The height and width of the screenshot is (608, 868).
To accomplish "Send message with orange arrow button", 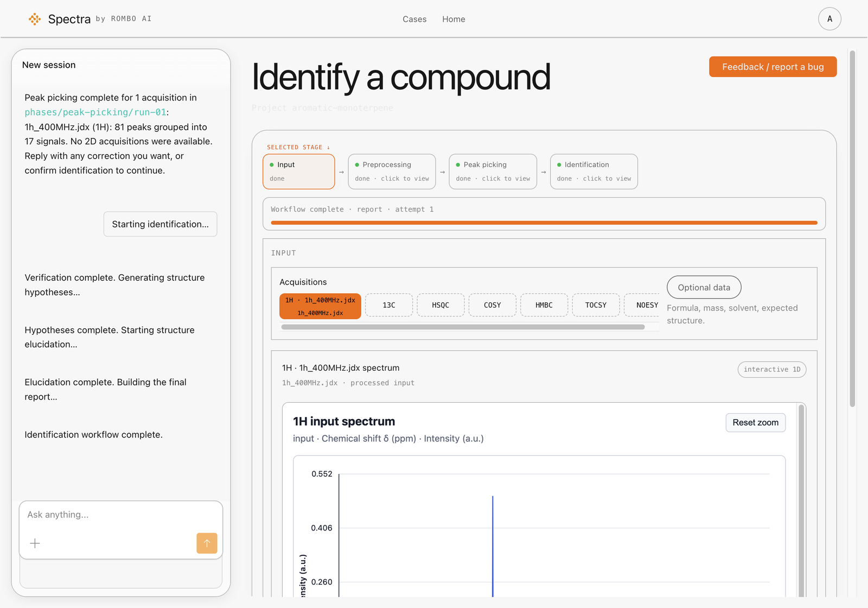I will [x=207, y=543].
